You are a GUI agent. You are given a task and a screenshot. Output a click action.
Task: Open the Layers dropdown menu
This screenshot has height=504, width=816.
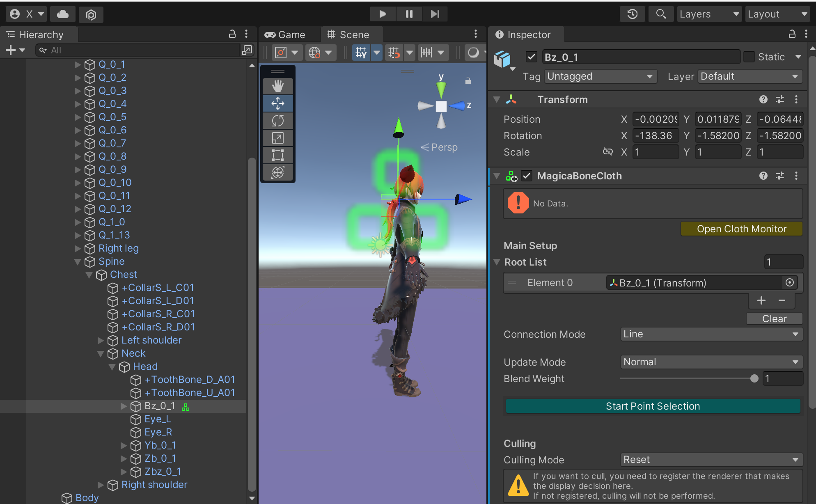(709, 14)
